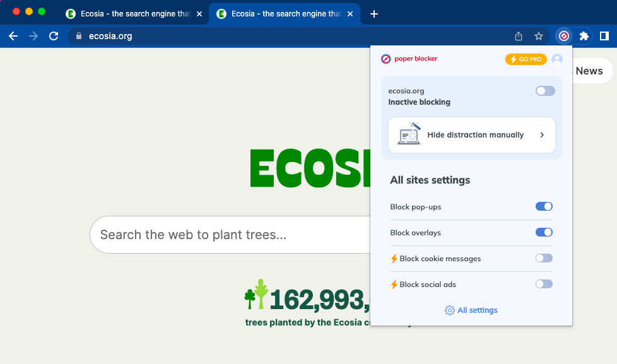This screenshot has height=364, width=617.
Task: Click the Block overlays label
Action: (415, 233)
